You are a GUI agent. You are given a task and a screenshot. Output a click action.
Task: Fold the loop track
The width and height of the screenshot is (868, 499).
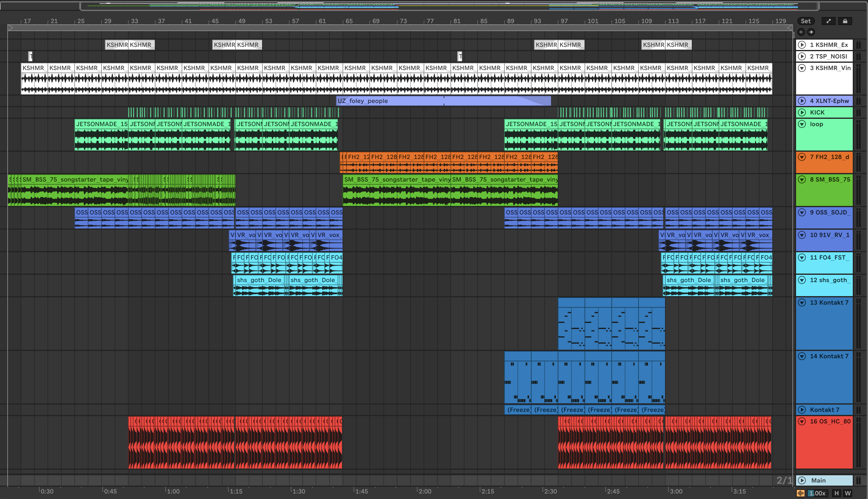[802, 124]
